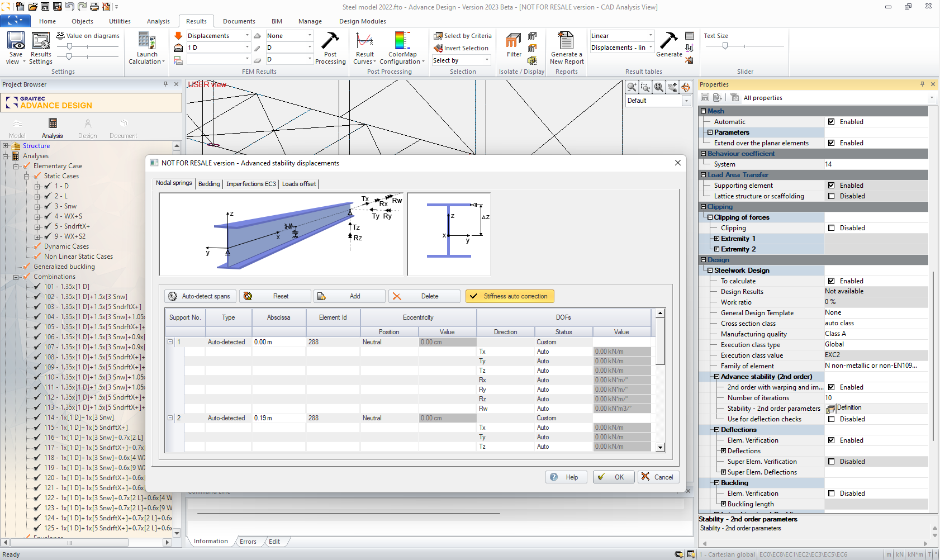This screenshot has width=940, height=560.
Task: Click Select by Criteria icon
Action: (439, 36)
